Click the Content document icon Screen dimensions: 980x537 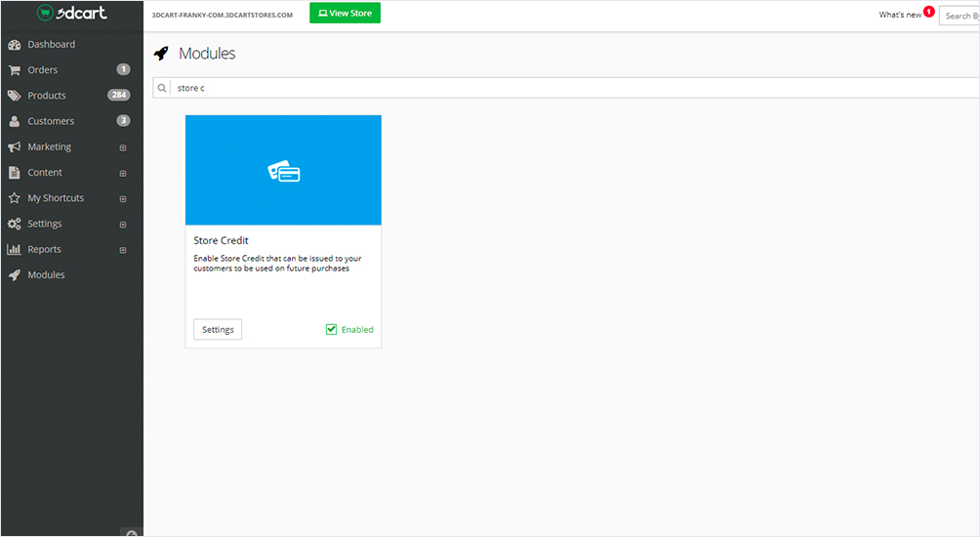[14, 173]
